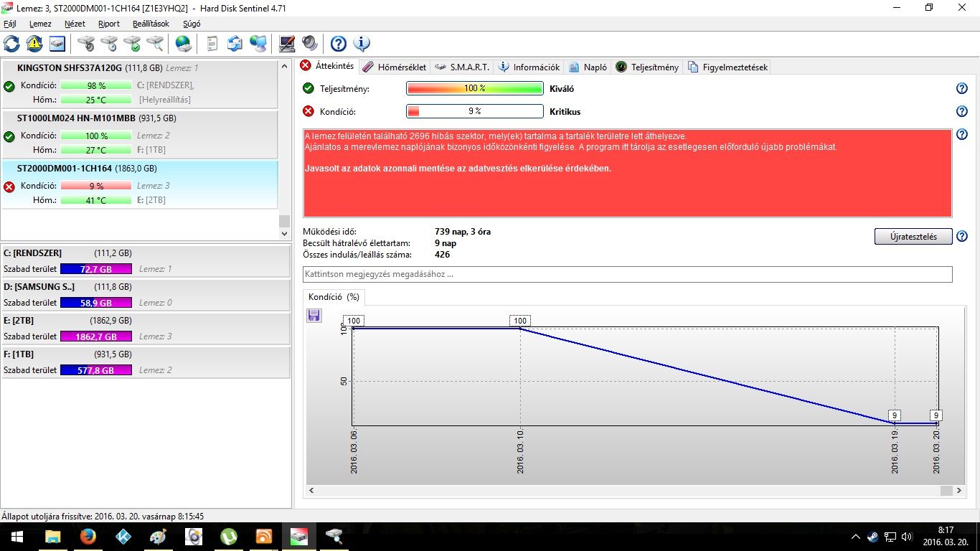Open the Nézet menu
The image size is (980, 551).
click(x=75, y=24)
